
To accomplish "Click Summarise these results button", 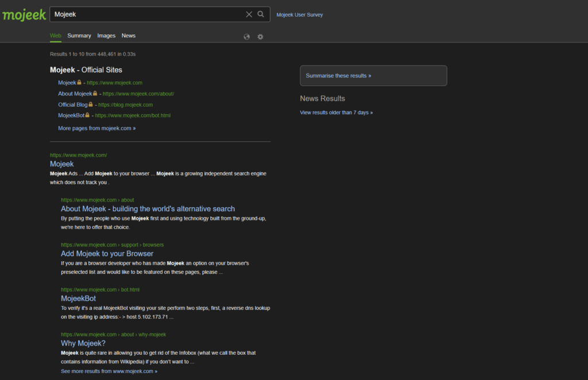I will pyautogui.click(x=373, y=76).
